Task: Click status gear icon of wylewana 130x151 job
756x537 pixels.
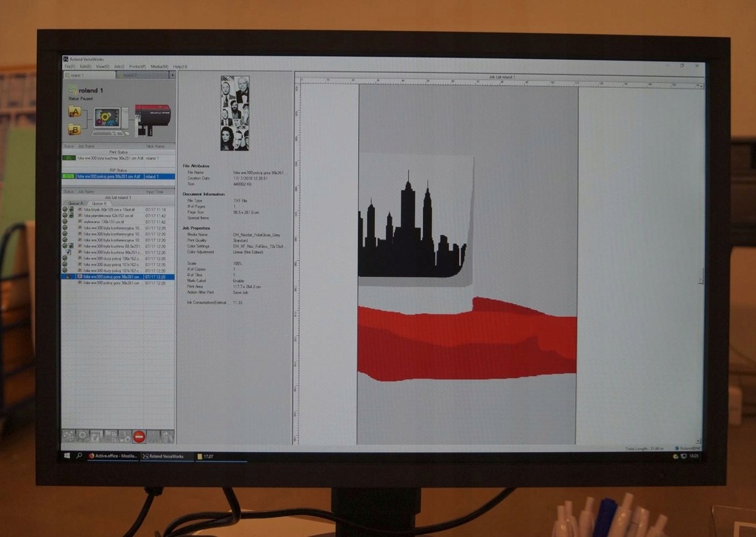Action: pos(65,222)
